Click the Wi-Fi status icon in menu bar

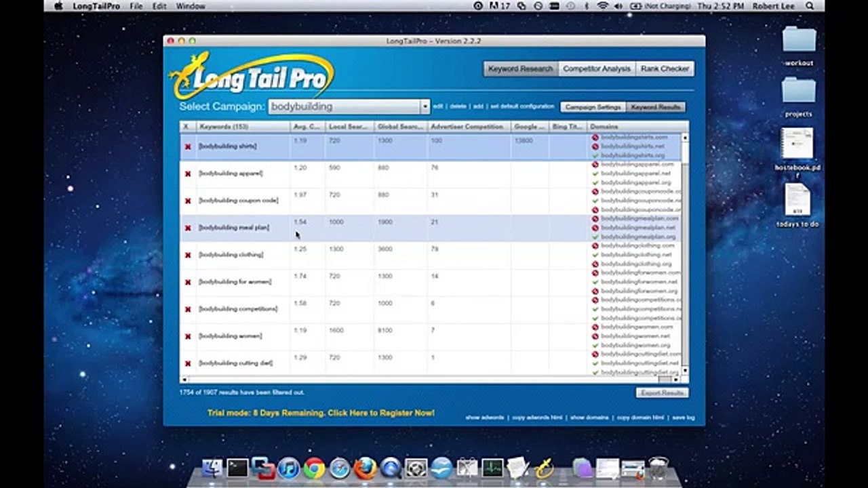(x=602, y=6)
